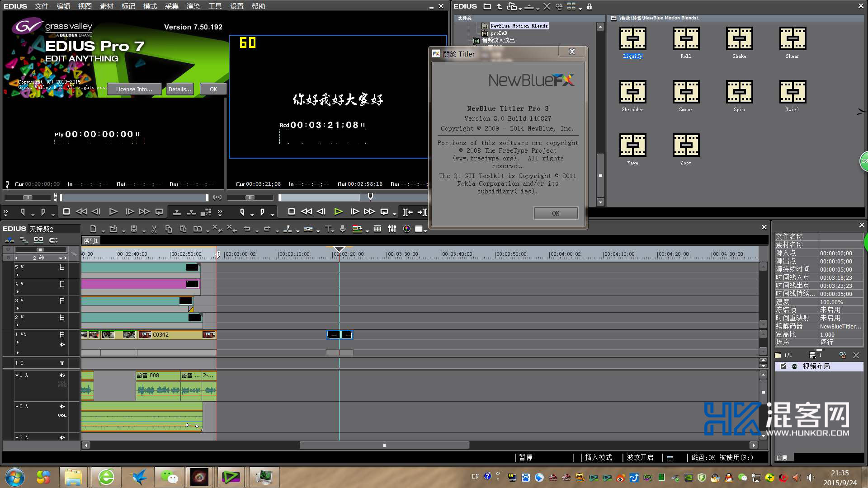
Task: Set In point in recorder controls
Action: 242,212
